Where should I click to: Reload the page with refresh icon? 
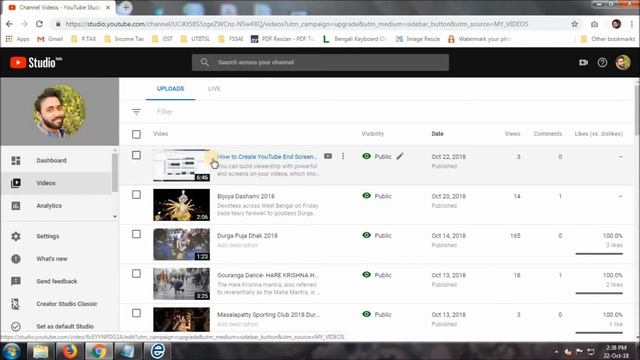tap(39, 24)
